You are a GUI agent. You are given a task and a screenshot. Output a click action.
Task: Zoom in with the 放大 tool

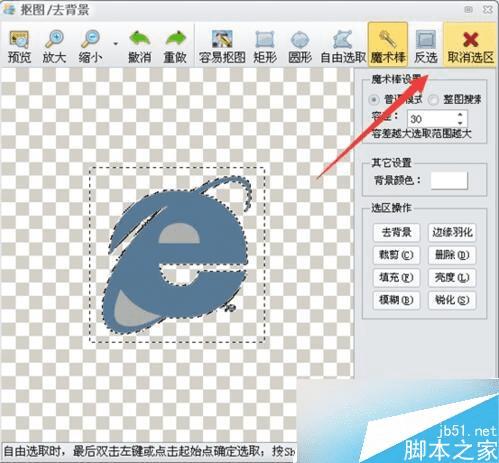tap(54, 46)
